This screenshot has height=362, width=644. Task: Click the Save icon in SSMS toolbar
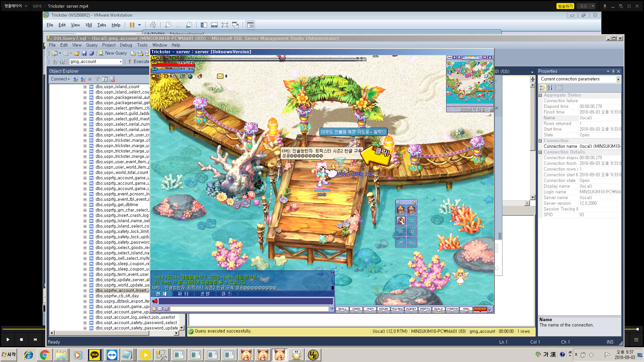84,53
